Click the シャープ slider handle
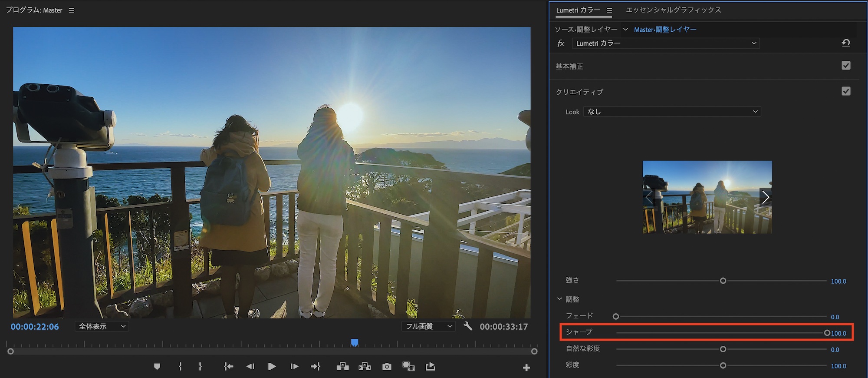This screenshot has height=378, width=868. 827,333
